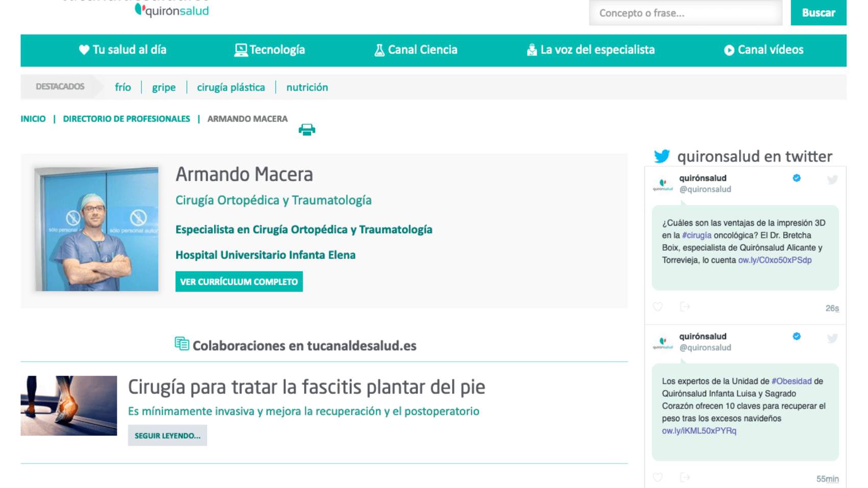Click Cirugía Ortopédica y Traumatología specialty link
Screen dimensions: 868x488
point(274,200)
